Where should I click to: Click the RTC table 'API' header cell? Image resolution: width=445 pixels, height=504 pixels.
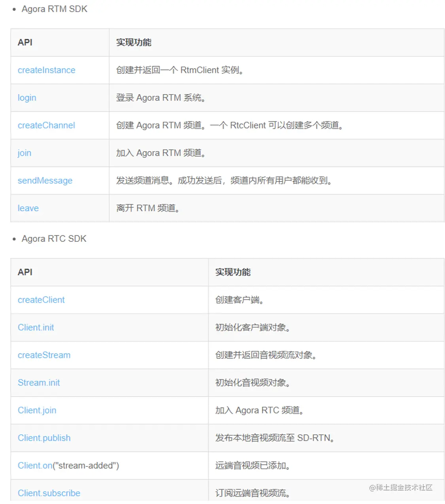click(x=109, y=272)
